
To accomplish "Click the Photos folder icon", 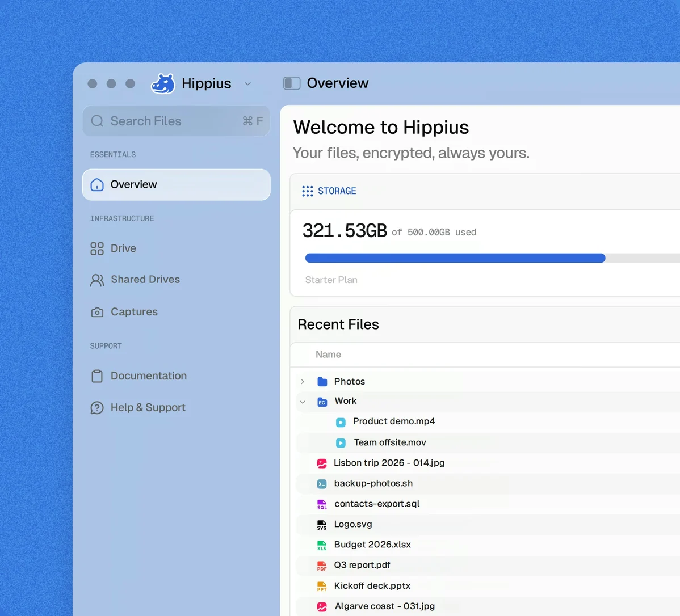I will point(322,382).
